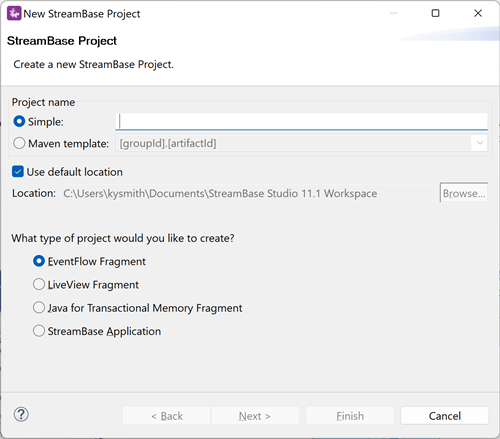The image size is (500, 439).
Task: Click the help question mark icon
Action: click(x=21, y=415)
